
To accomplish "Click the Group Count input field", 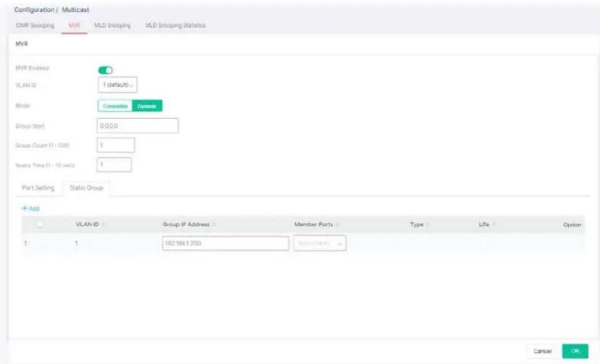I will [116, 145].
